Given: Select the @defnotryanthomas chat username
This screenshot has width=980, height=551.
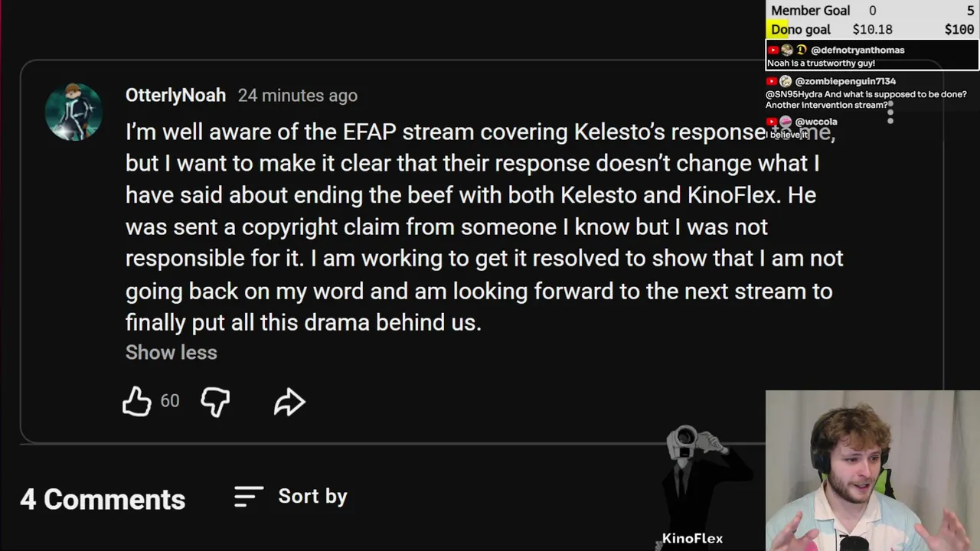Looking at the screenshot, I should click(x=857, y=51).
